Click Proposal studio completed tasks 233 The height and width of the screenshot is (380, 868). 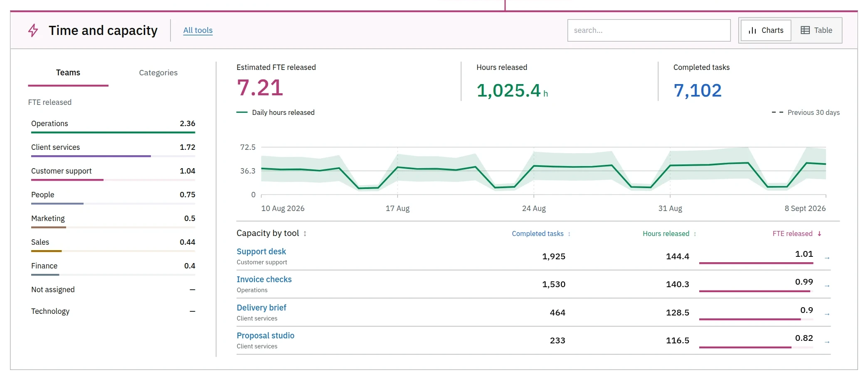(557, 340)
